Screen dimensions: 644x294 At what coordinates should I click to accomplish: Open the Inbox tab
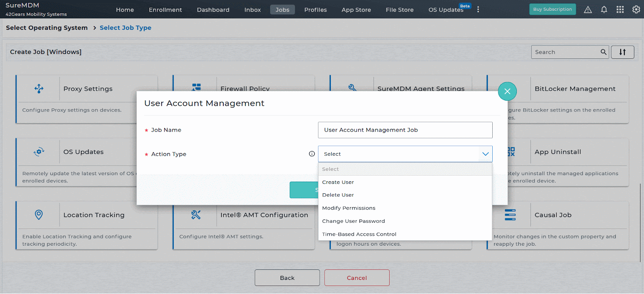coord(252,10)
